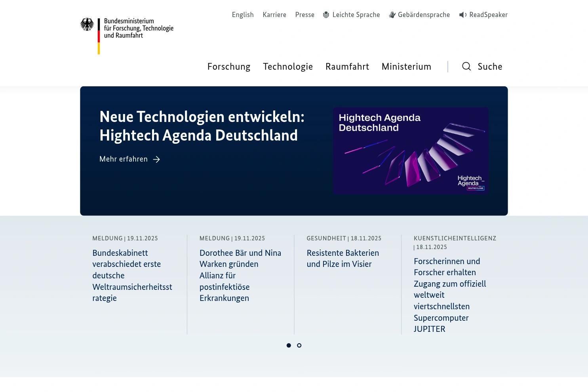
Task: Start ReadSpeaker text reading
Action: [x=483, y=15]
